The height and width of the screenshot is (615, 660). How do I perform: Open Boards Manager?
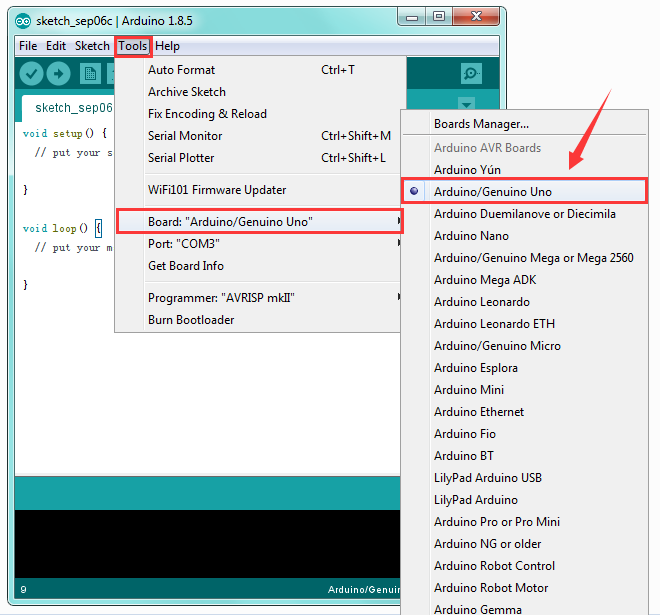tap(481, 124)
